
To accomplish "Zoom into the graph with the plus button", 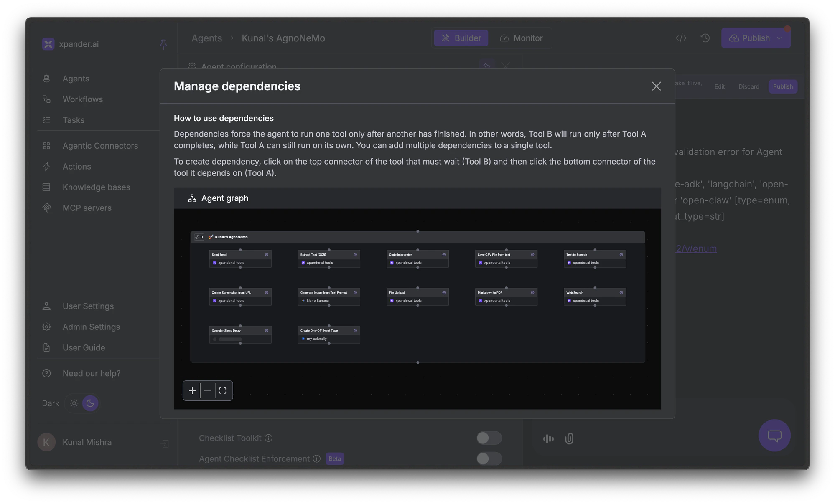I will (192, 390).
